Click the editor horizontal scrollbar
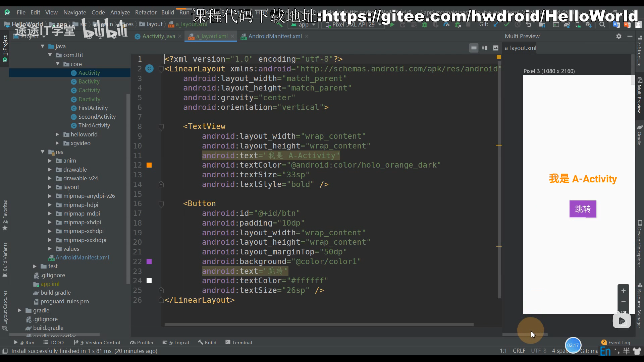Image resolution: width=644 pixels, height=362 pixels. 319,324
